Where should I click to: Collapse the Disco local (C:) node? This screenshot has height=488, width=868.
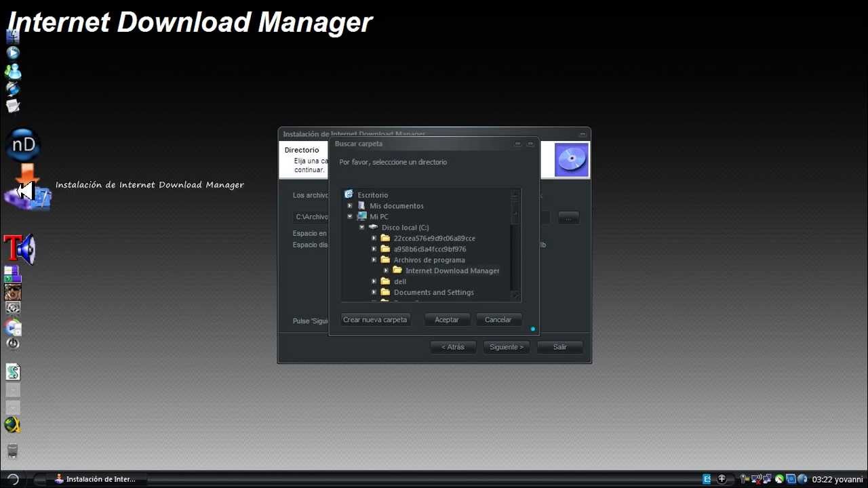pyautogui.click(x=362, y=228)
